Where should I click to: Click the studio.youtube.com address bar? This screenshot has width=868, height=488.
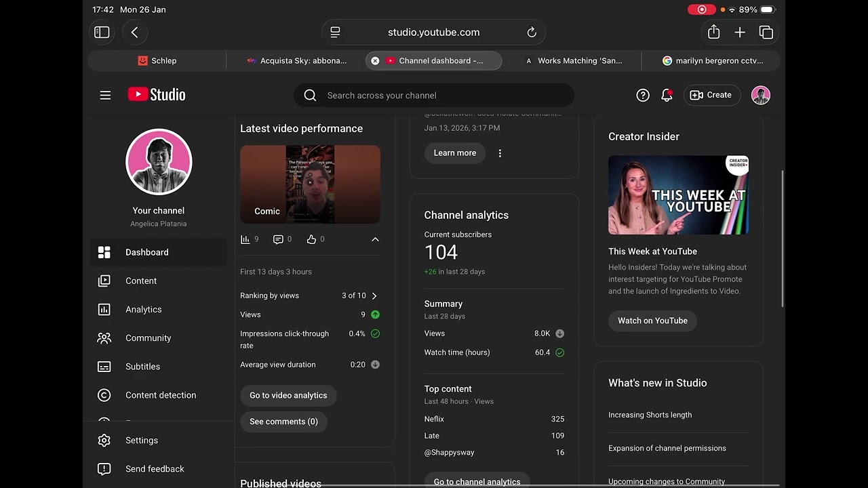(433, 32)
